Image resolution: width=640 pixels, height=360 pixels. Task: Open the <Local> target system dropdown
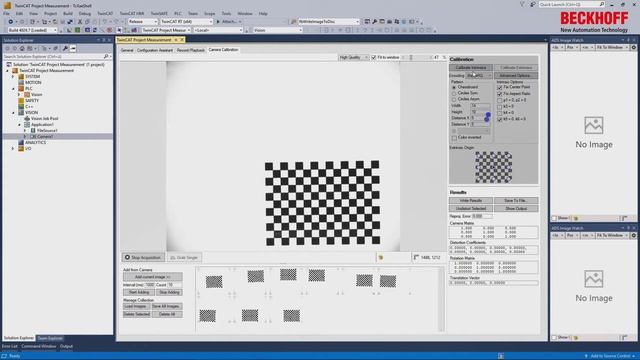point(218,30)
